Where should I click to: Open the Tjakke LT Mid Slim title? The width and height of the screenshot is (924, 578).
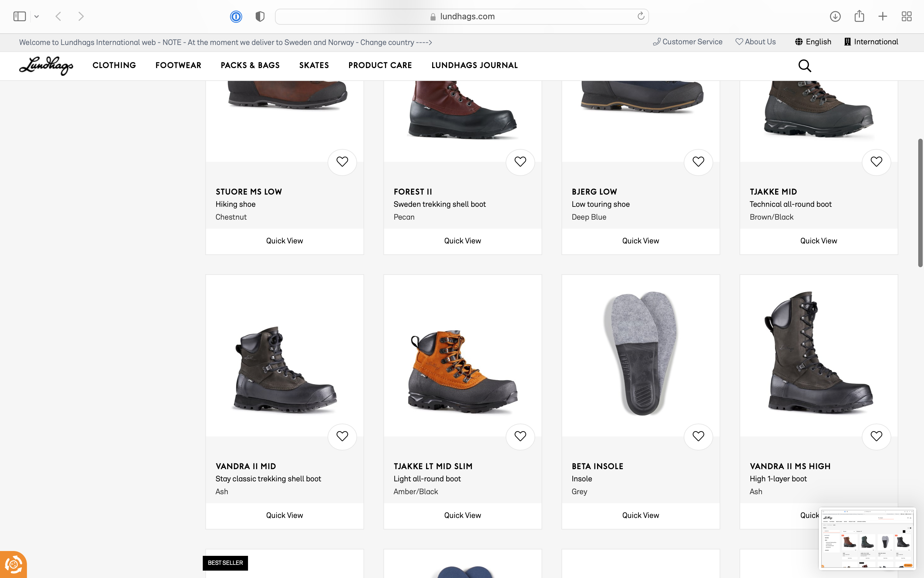coord(433,466)
